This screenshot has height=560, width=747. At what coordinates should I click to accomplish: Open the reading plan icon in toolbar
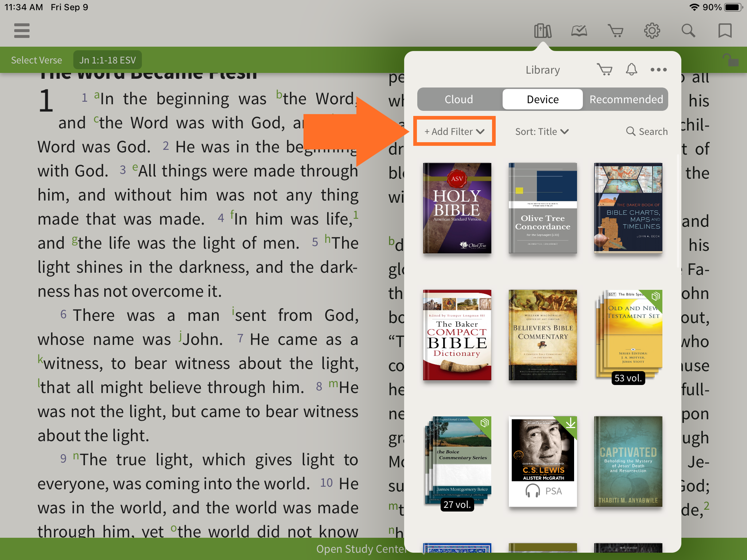tap(579, 31)
